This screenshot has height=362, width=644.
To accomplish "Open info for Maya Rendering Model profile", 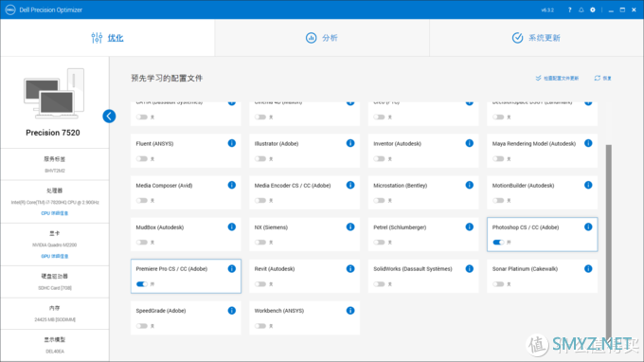I will click(588, 143).
